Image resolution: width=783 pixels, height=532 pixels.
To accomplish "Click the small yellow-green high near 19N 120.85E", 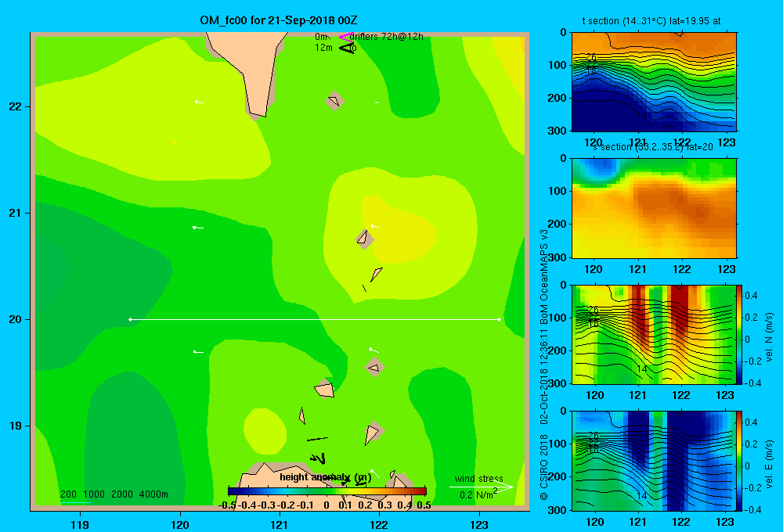I will pyautogui.click(x=265, y=431).
